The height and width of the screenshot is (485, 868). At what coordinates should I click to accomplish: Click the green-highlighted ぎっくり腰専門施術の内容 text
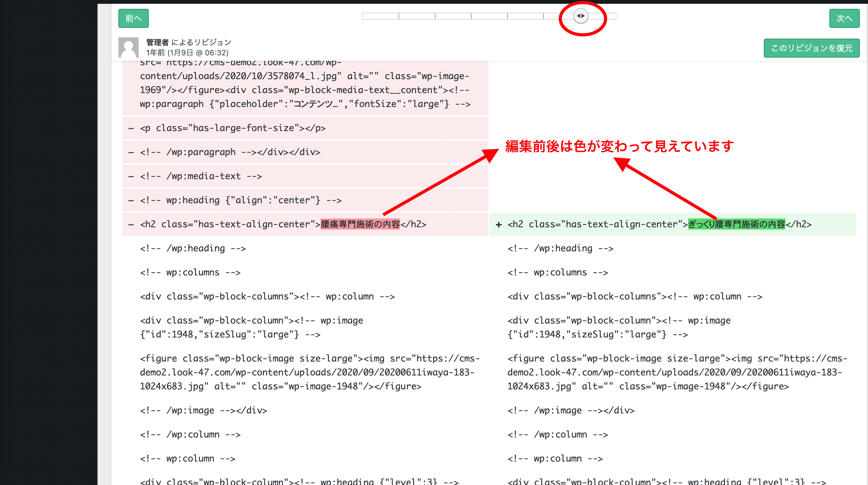click(x=736, y=224)
